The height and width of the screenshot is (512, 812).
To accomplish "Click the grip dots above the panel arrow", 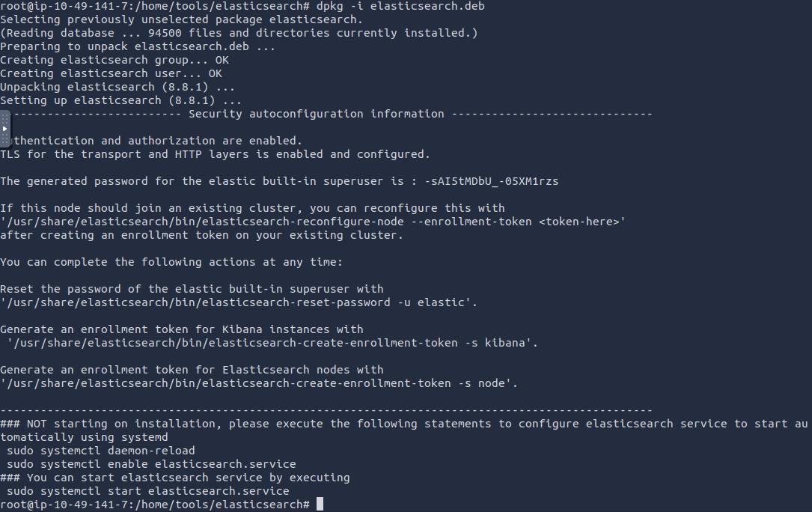I will pos(5,118).
